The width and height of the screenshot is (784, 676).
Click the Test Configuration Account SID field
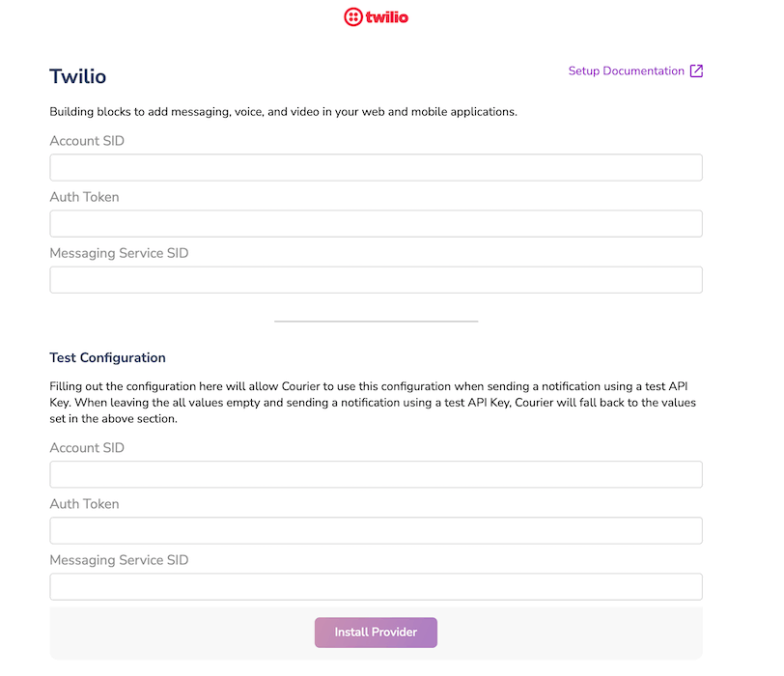[x=376, y=474]
